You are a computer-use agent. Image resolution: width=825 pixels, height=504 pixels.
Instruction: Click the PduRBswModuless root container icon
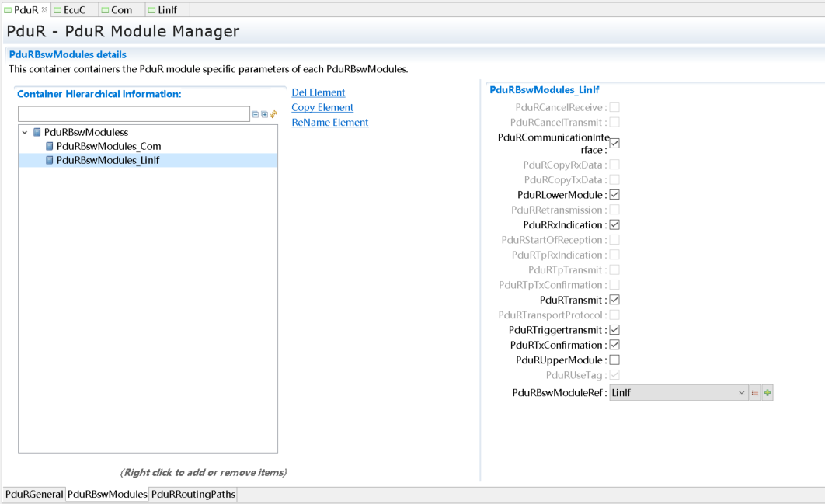click(x=37, y=132)
